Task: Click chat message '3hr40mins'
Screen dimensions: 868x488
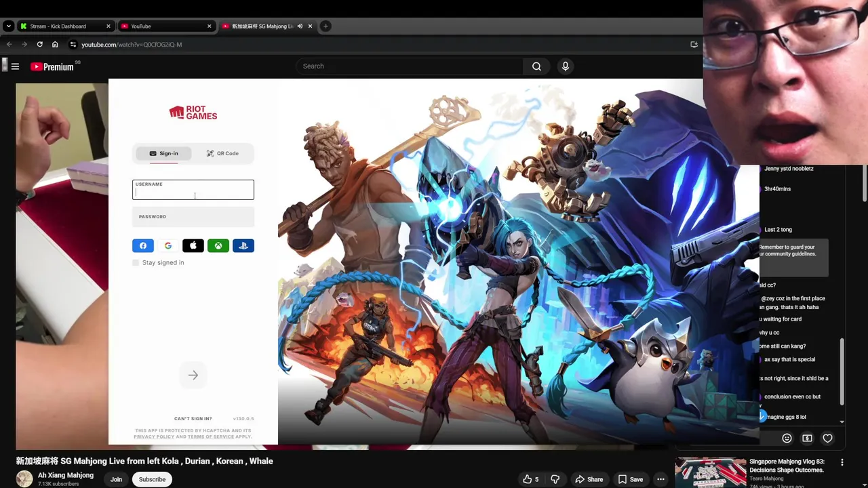Action: [x=777, y=188]
